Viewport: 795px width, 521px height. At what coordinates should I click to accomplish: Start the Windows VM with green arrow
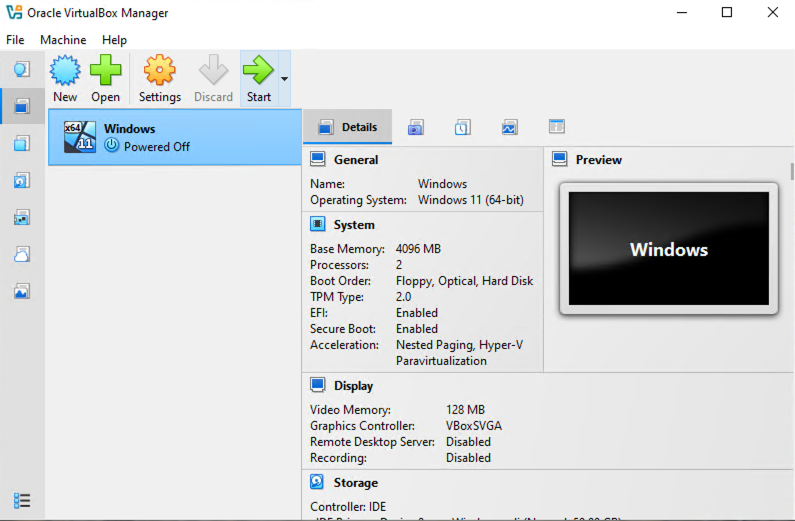[x=259, y=79]
